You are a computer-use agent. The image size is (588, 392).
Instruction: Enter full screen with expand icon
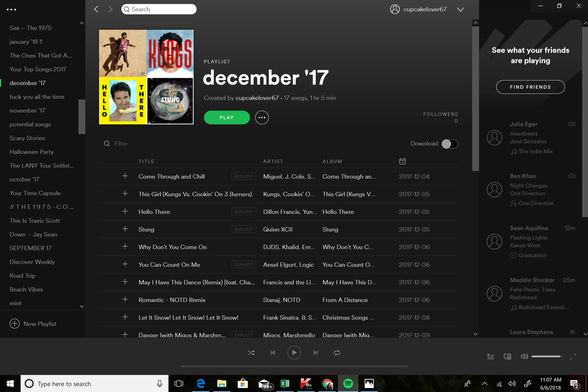coord(572,357)
